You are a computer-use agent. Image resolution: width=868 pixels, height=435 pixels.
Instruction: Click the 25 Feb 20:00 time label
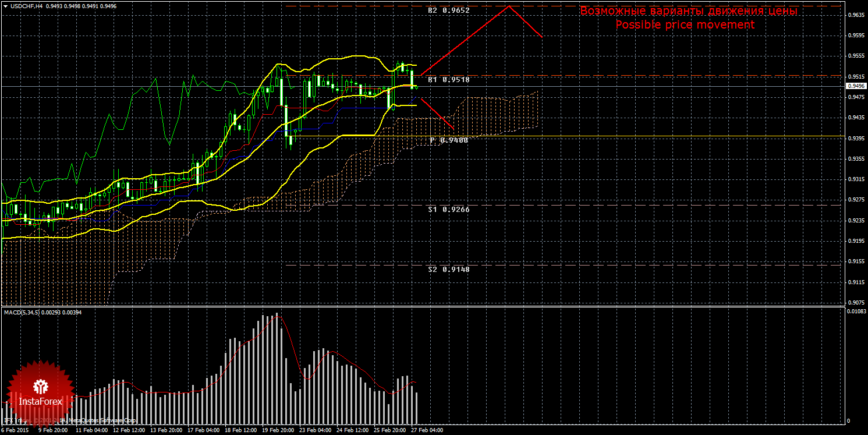pos(389,431)
